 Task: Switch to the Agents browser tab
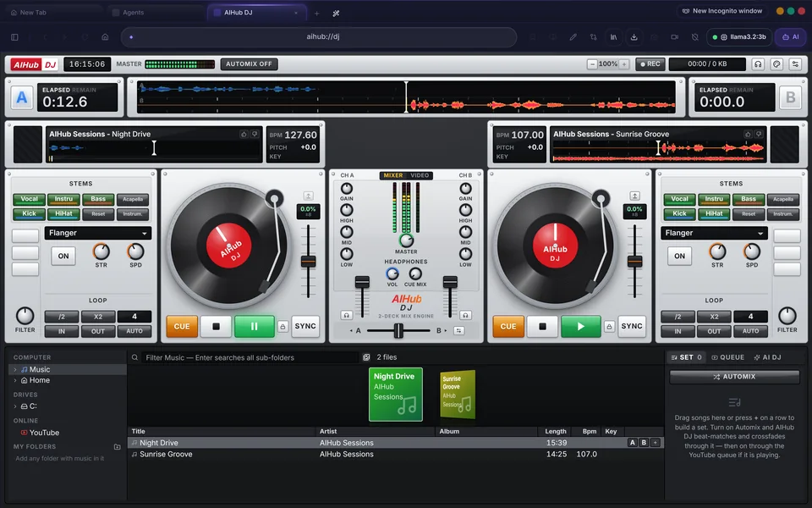click(x=157, y=13)
